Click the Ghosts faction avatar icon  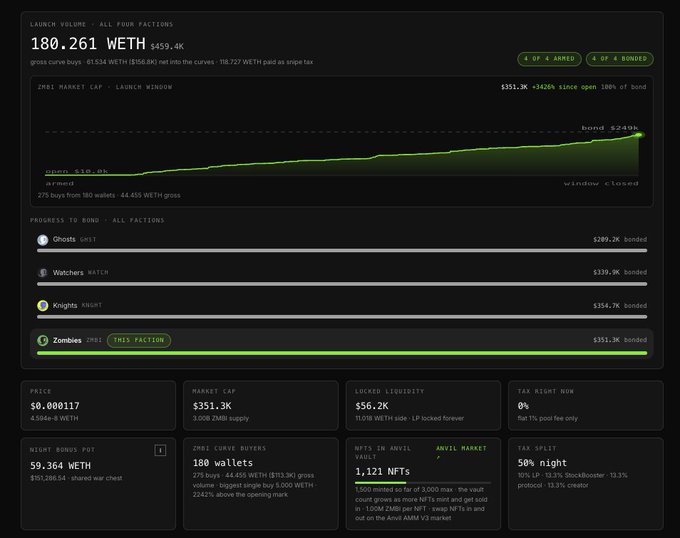pos(42,240)
